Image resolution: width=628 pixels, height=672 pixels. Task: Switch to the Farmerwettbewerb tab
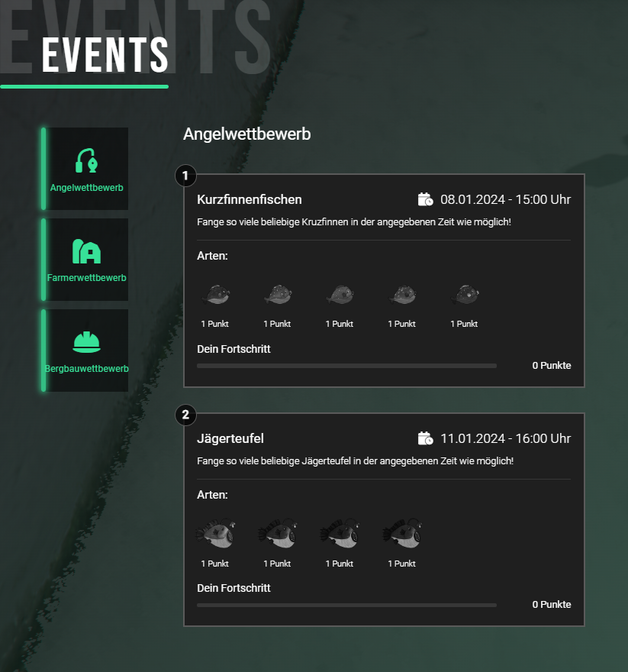86,260
